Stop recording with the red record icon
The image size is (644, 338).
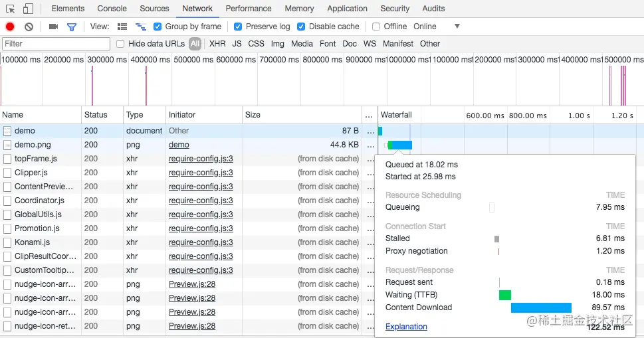pos(10,27)
